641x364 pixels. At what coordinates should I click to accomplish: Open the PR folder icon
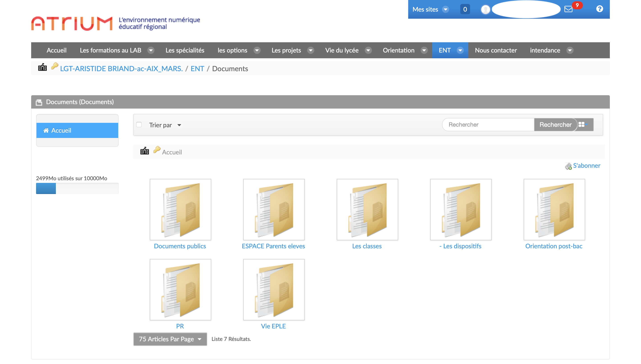(x=180, y=289)
